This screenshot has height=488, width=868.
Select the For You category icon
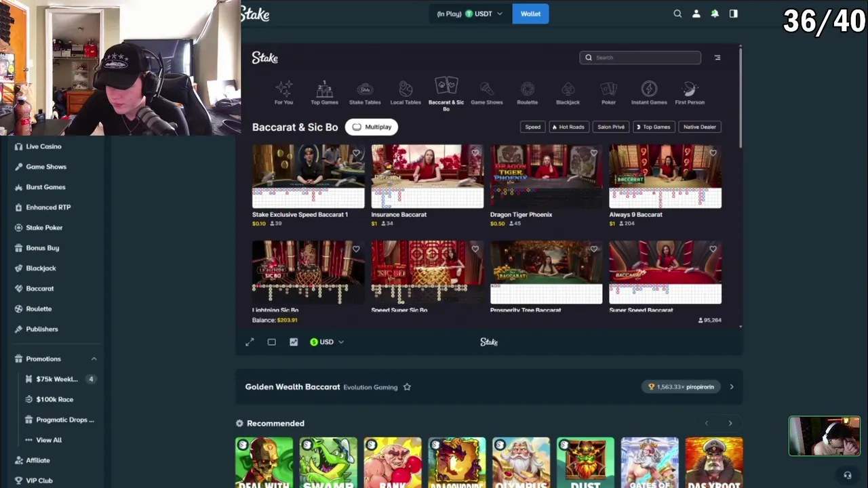pyautogui.click(x=283, y=92)
